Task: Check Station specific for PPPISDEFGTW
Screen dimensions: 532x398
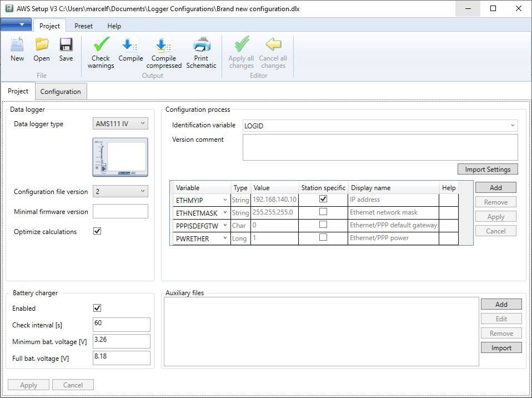Action: click(x=323, y=225)
